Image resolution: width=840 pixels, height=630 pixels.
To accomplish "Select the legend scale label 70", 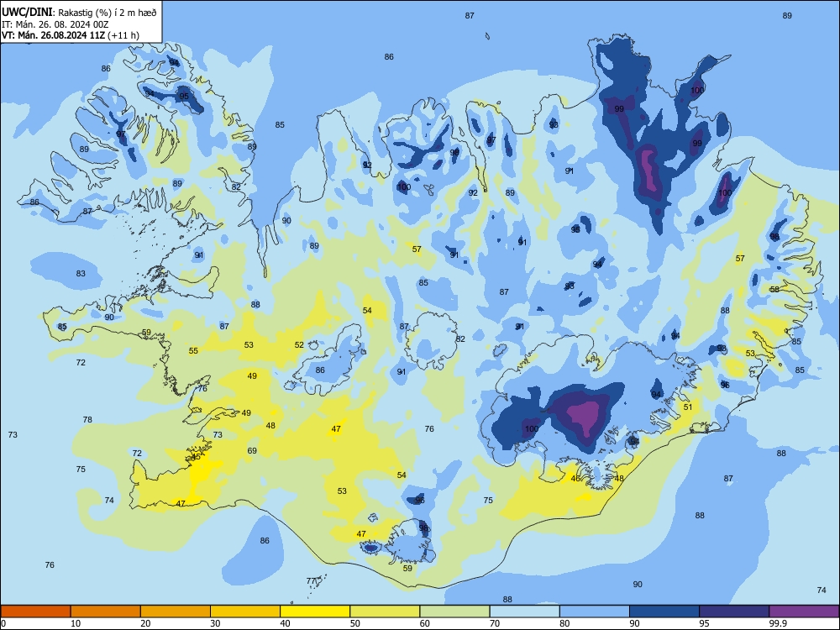I will pyautogui.click(x=495, y=623).
